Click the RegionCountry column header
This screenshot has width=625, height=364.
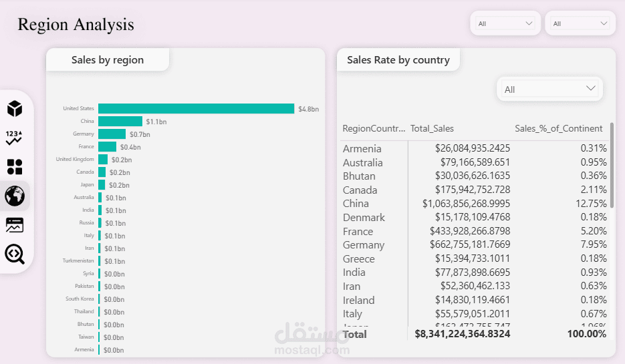374,129
